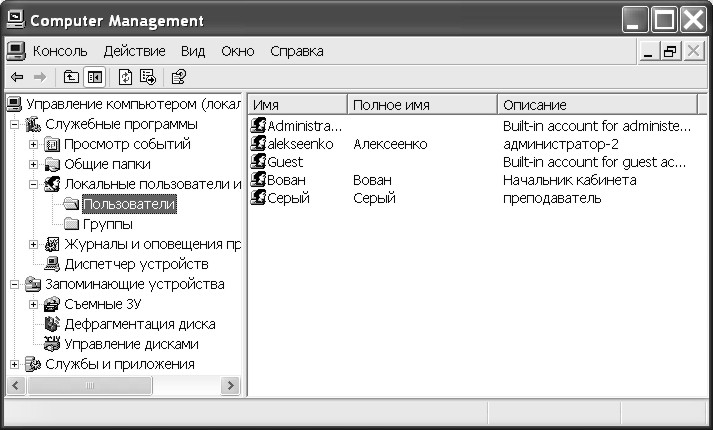Open the Действие menu
713x430 pixels.
point(135,51)
